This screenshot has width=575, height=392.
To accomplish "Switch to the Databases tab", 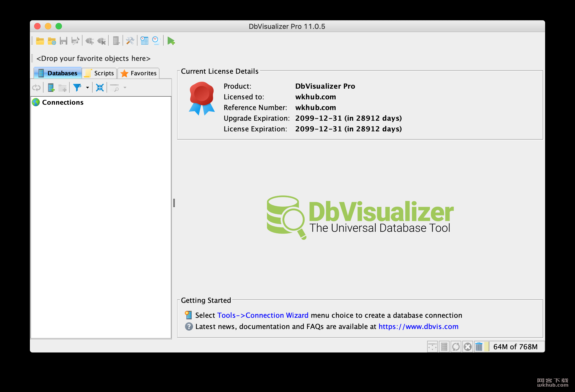I will coord(58,73).
